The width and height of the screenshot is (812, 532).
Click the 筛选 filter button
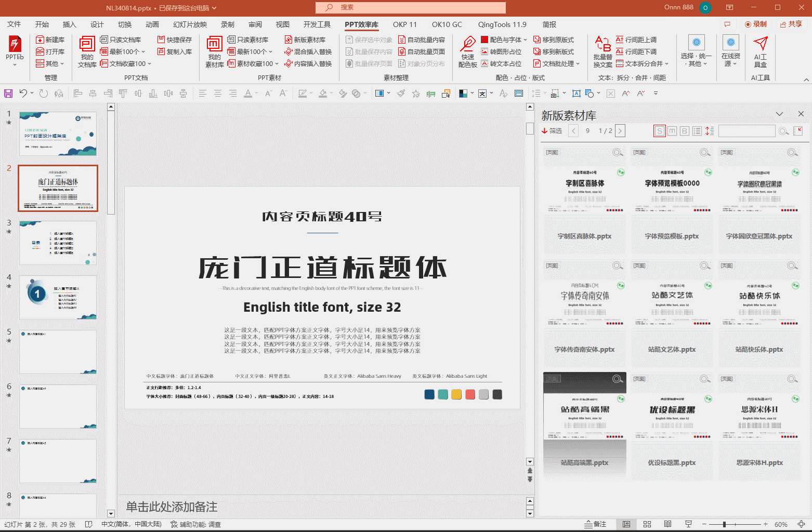tap(552, 131)
